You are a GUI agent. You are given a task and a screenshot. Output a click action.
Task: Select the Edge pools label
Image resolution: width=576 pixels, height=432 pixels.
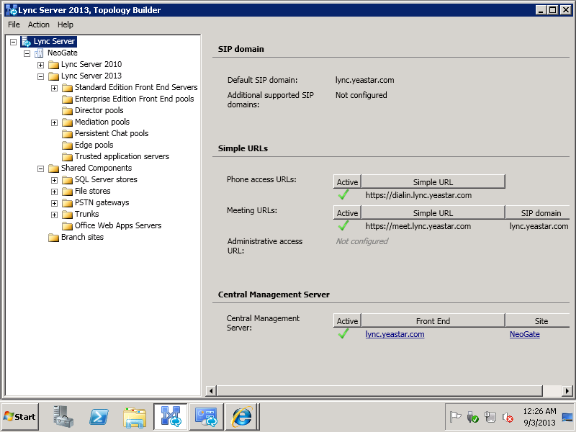94,145
